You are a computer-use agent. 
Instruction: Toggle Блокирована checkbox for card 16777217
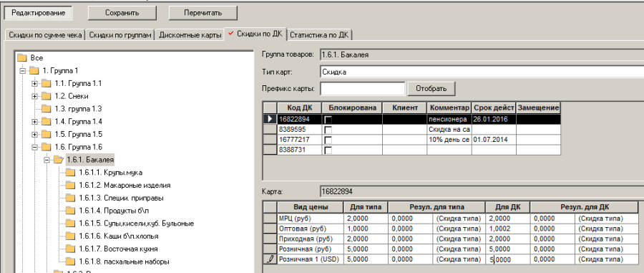328,140
